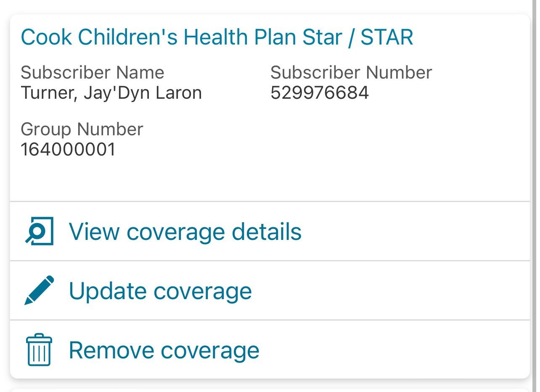
Task: Click the word STAR after the slash
Action: pos(387,37)
